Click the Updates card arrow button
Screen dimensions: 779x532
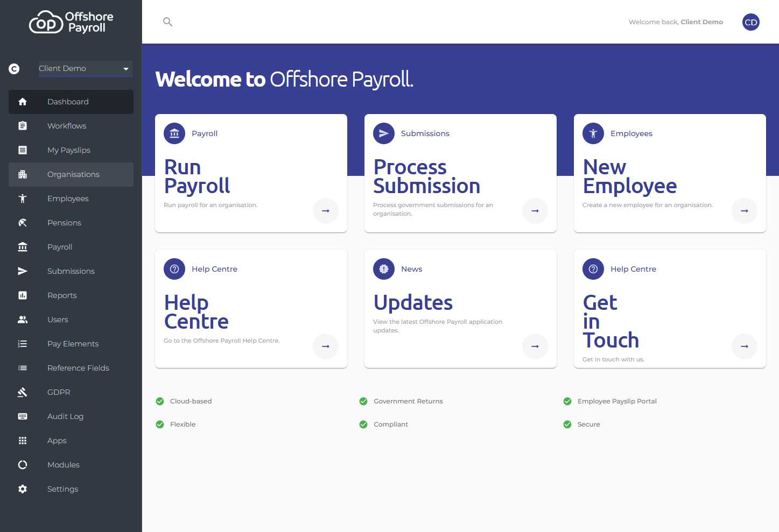coord(535,346)
